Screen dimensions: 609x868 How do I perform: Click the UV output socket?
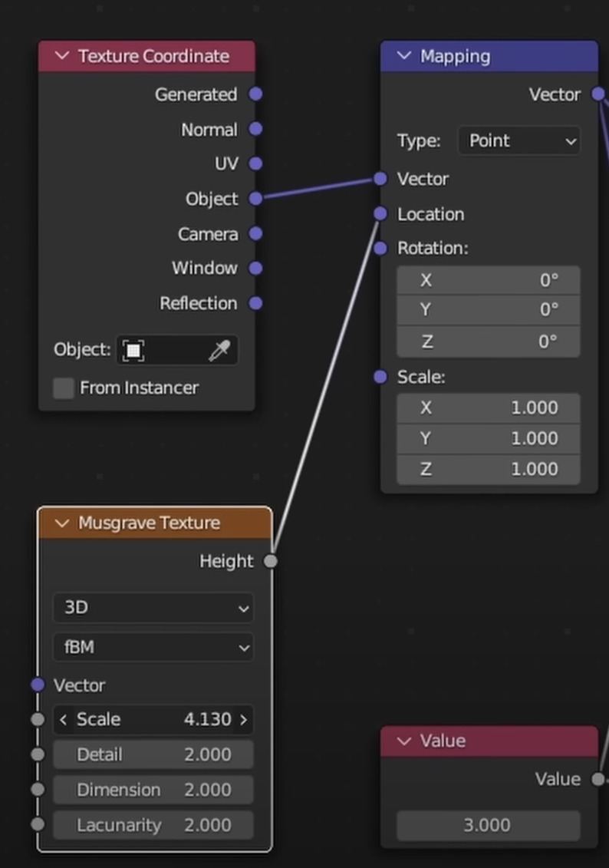click(256, 163)
